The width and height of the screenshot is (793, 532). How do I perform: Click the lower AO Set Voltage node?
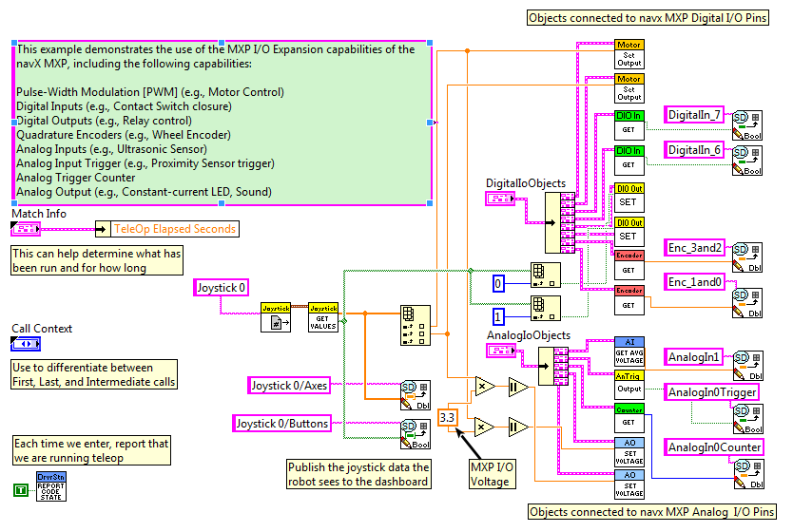click(629, 484)
